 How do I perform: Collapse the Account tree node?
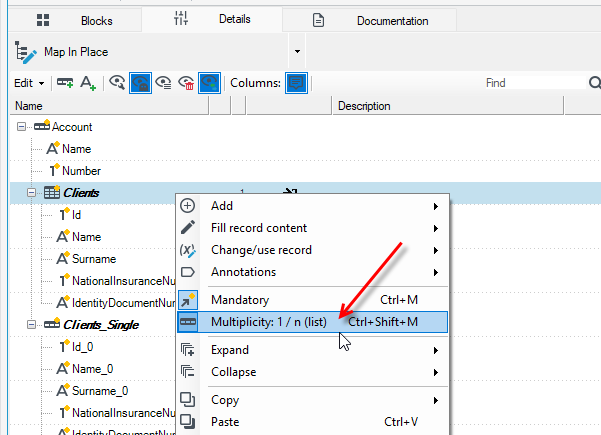(x=21, y=126)
